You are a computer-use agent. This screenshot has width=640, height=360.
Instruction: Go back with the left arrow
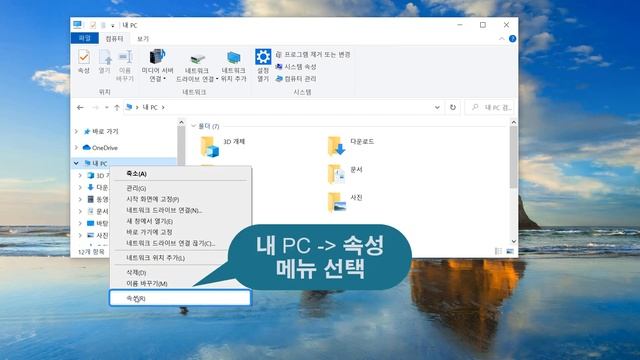[x=80, y=107]
